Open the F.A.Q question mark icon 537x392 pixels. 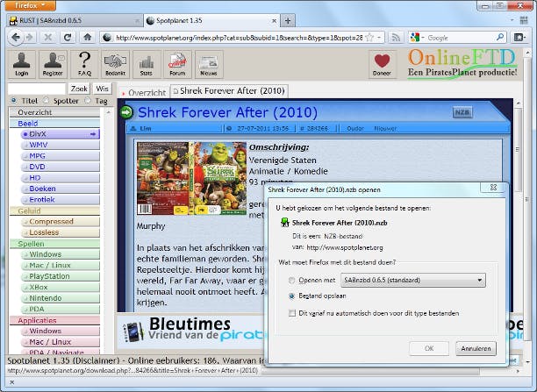[84, 64]
